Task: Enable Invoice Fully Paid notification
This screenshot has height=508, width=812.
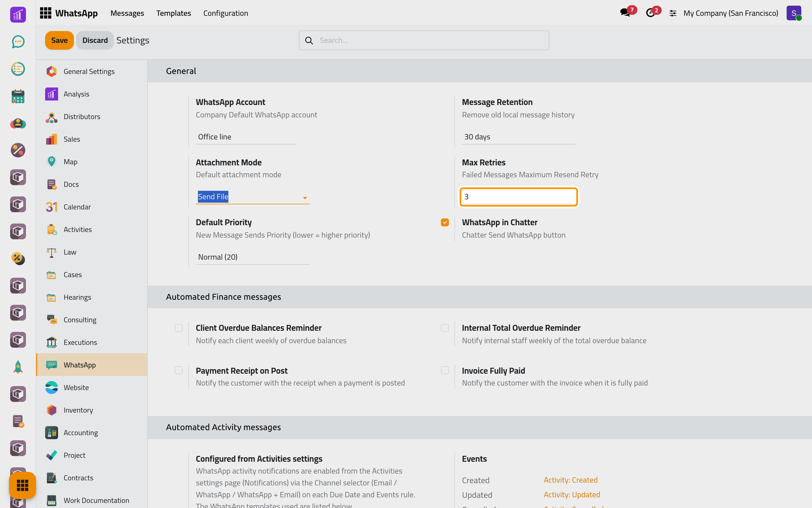Action: 445,371
